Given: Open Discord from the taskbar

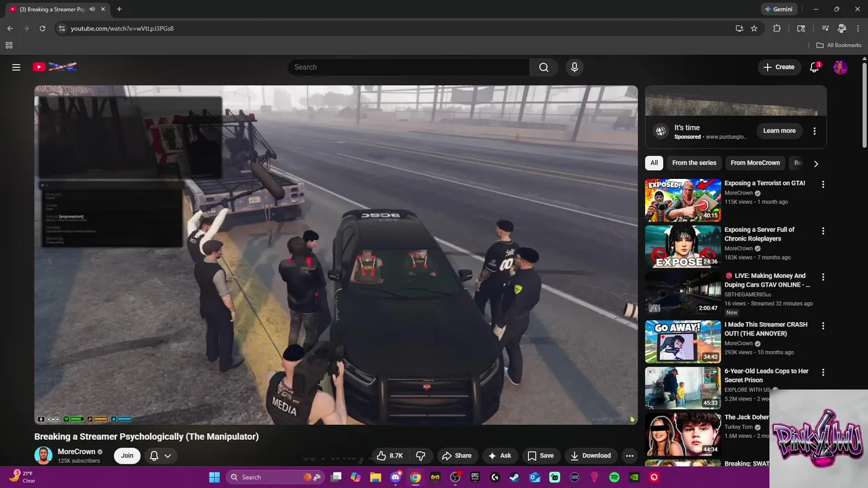Looking at the screenshot, I should click(x=396, y=477).
